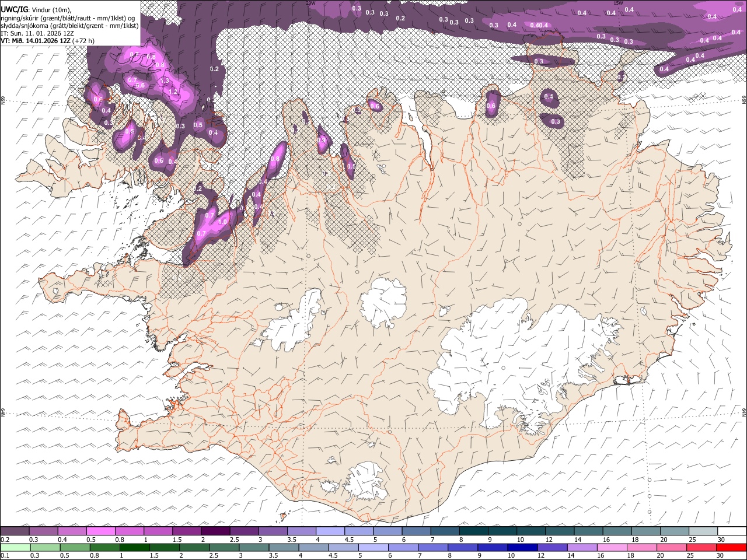747x560 pixels.
Task: Click the rain legend swatch between 10 and 12
Action: 523,547
